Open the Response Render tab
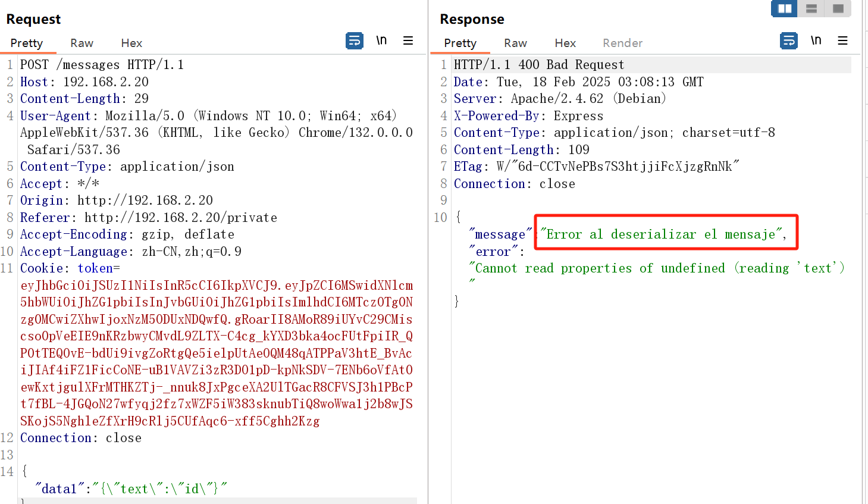Viewport: 868px width, 504px height. 622,43
